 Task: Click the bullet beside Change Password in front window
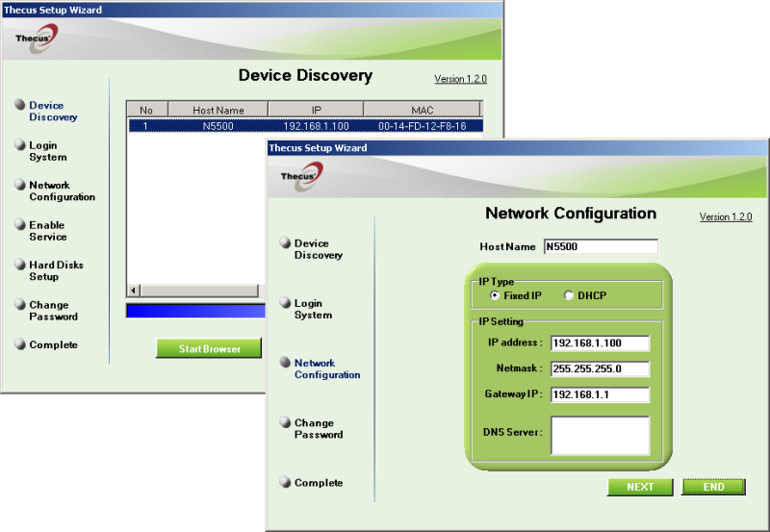pos(285,422)
